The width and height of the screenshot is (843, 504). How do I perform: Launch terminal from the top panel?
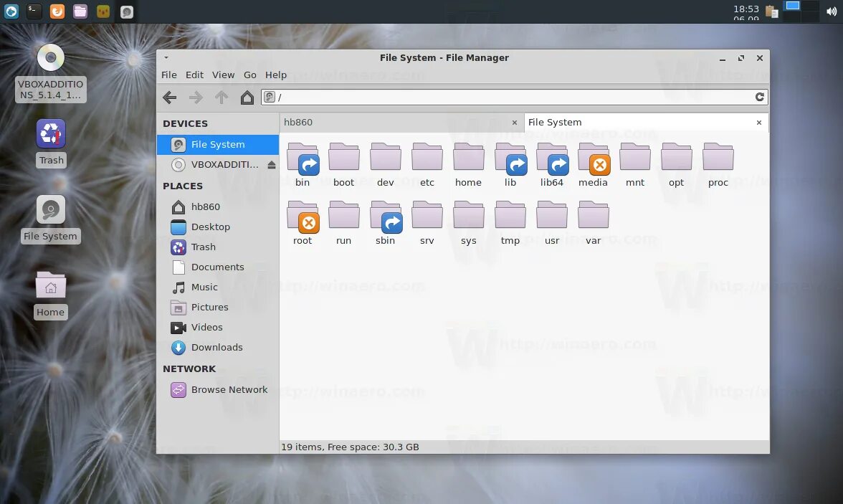point(34,11)
